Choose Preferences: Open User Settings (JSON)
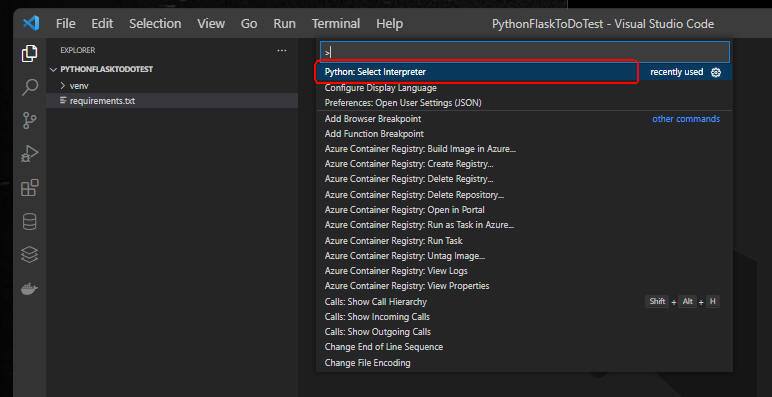Image resolution: width=772 pixels, height=397 pixels. pyautogui.click(x=524, y=103)
